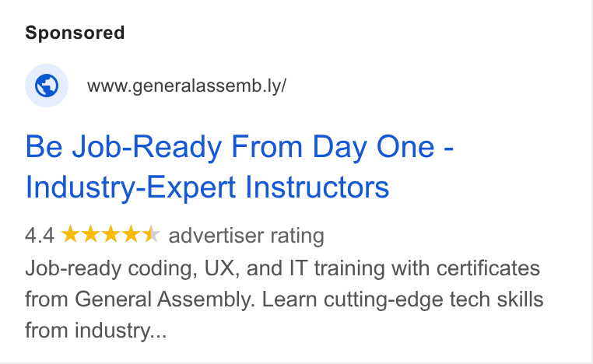Click the fourth gold rating star
Image resolution: width=593 pixels, height=364 pixels.
(x=132, y=233)
